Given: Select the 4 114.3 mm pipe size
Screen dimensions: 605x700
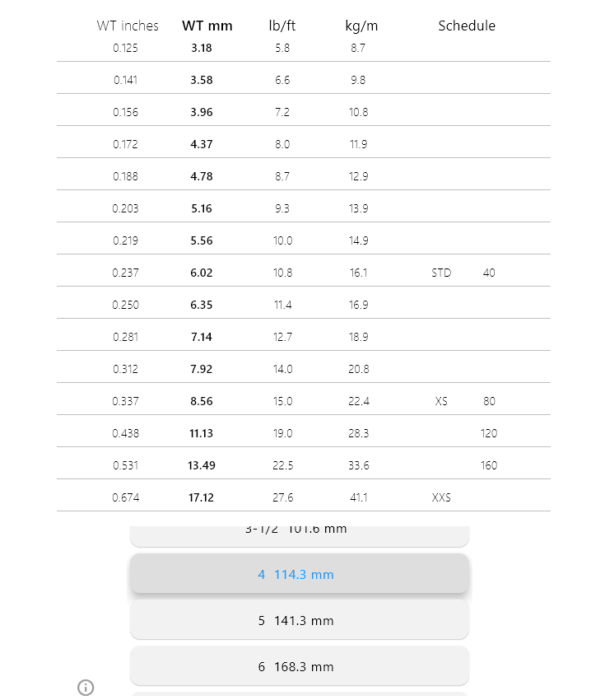Looking at the screenshot, I should click(299, 574).
